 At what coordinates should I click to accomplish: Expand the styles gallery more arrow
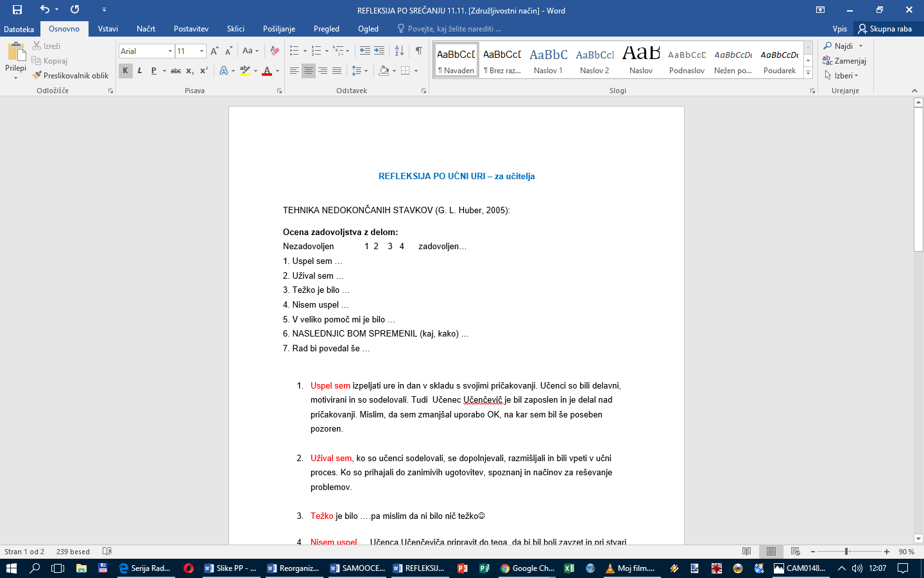tap(808, 73)
